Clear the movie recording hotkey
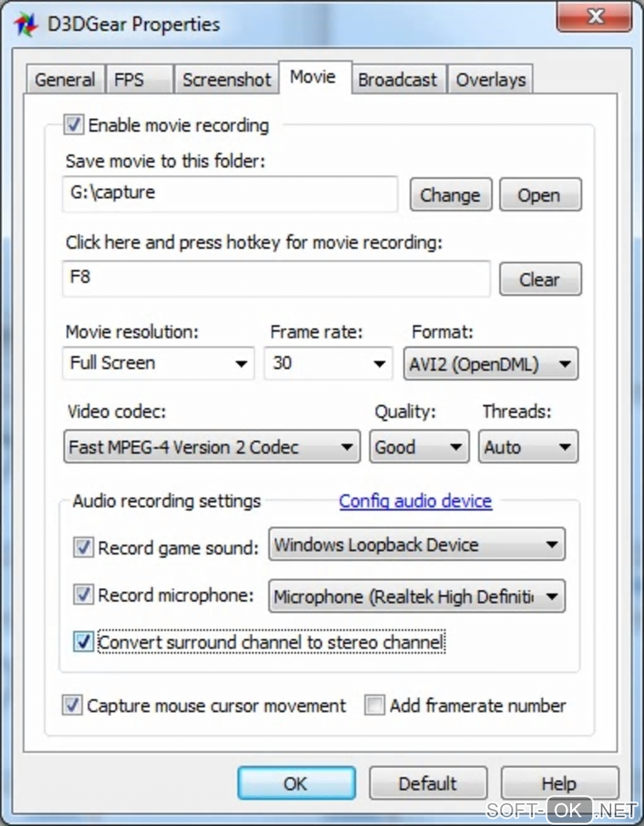 [x=540, y=279]
